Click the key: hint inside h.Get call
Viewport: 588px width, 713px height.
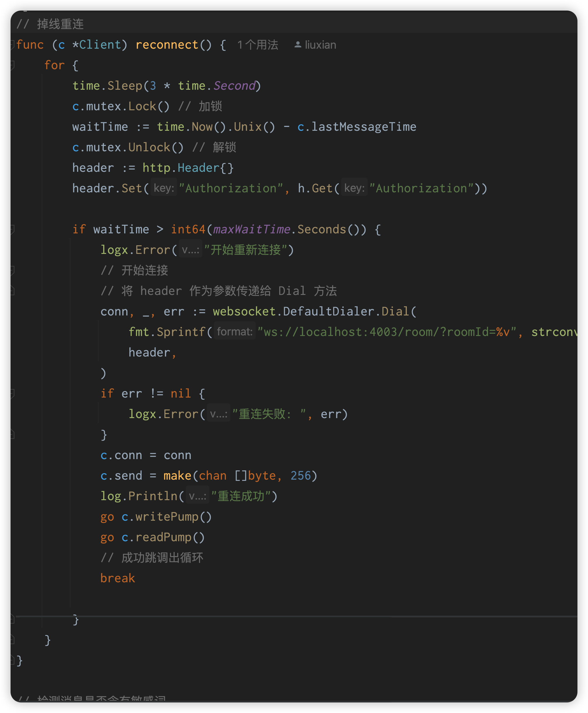[x=354, y=188]
